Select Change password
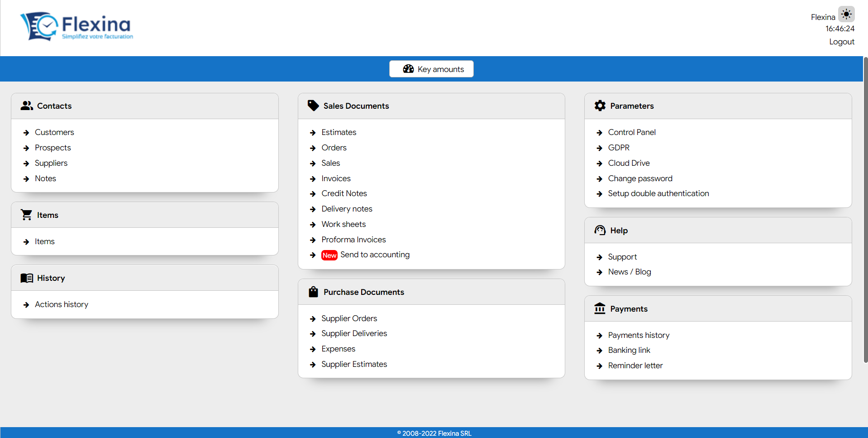Viewport: 868px width, 438px height. click(640, 178)
